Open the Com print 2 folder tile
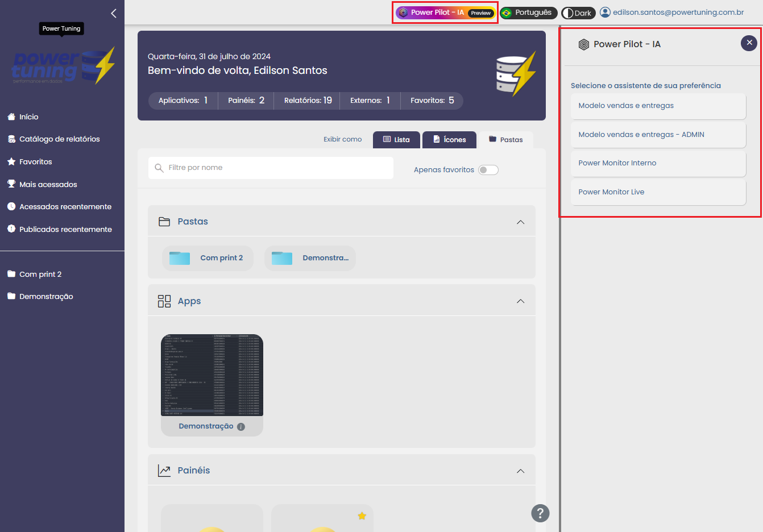The height and width of the screenshot is (532, 763). [208, 258]
